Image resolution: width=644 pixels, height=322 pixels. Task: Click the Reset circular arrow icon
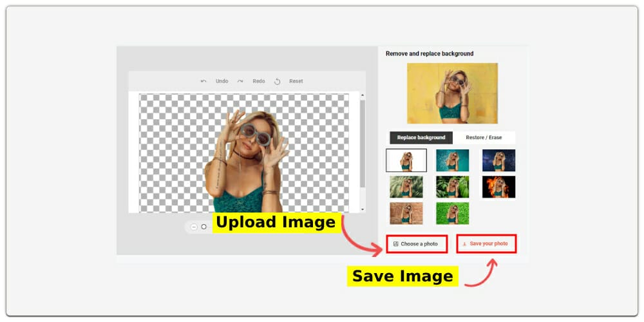point(278,81)
